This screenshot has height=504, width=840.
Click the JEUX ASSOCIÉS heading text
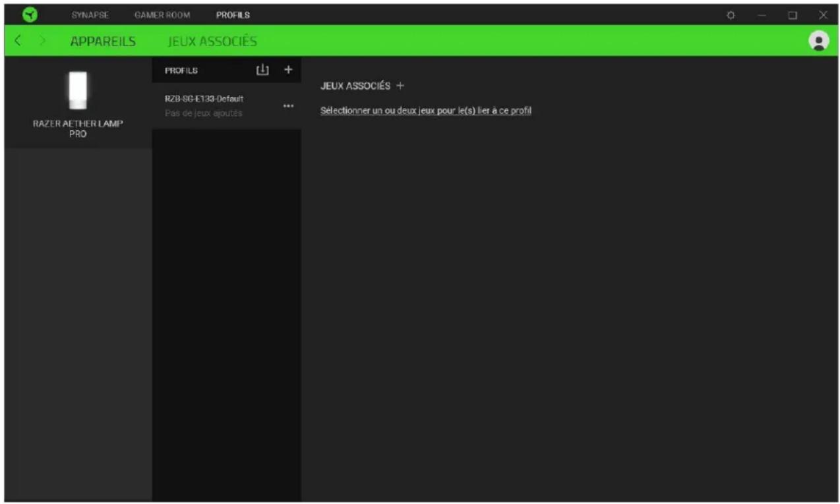coord(355,86)
